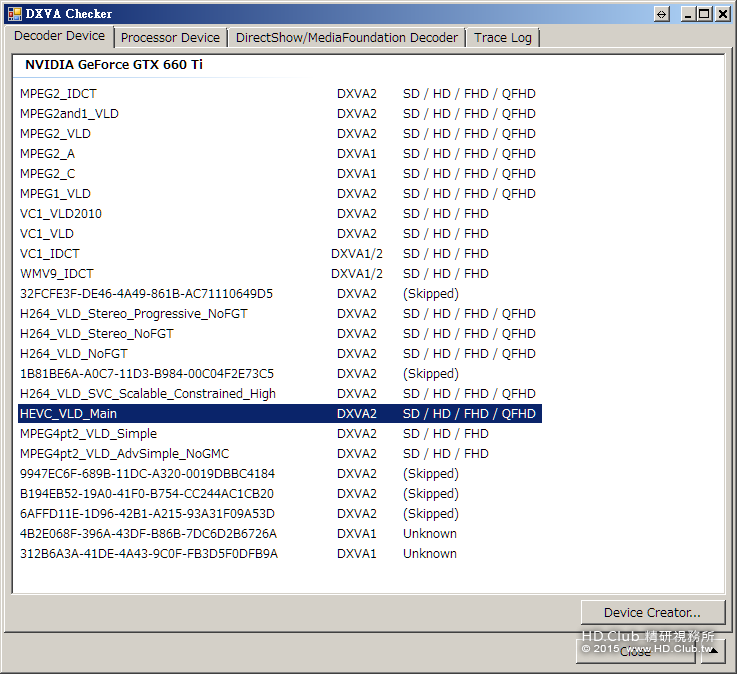
Task: Close the DXVA Checker window with X
Action: pyautogui.click(x=722, y=14)
